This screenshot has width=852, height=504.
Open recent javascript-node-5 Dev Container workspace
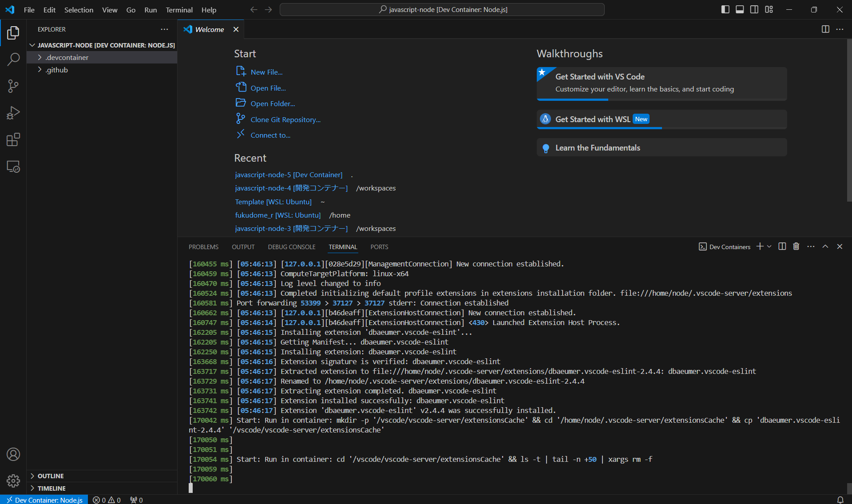[x=289, y=175]
